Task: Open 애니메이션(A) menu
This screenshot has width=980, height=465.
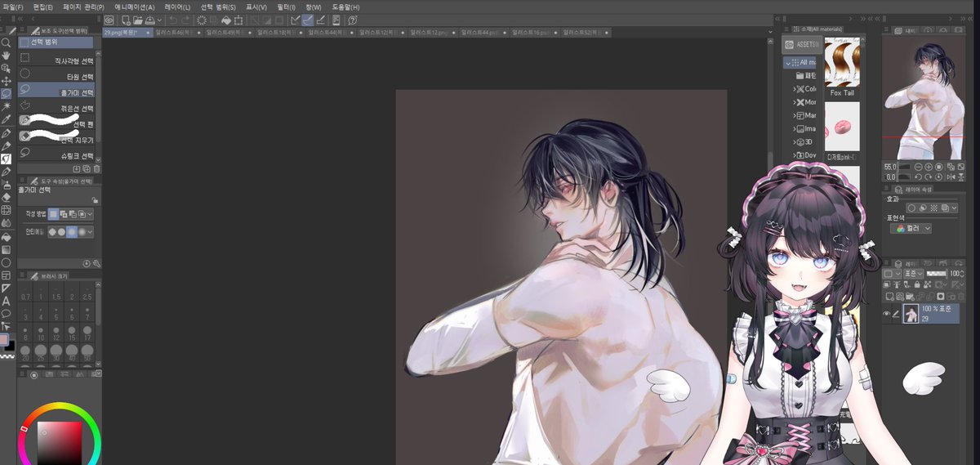Action: [134, 7]
